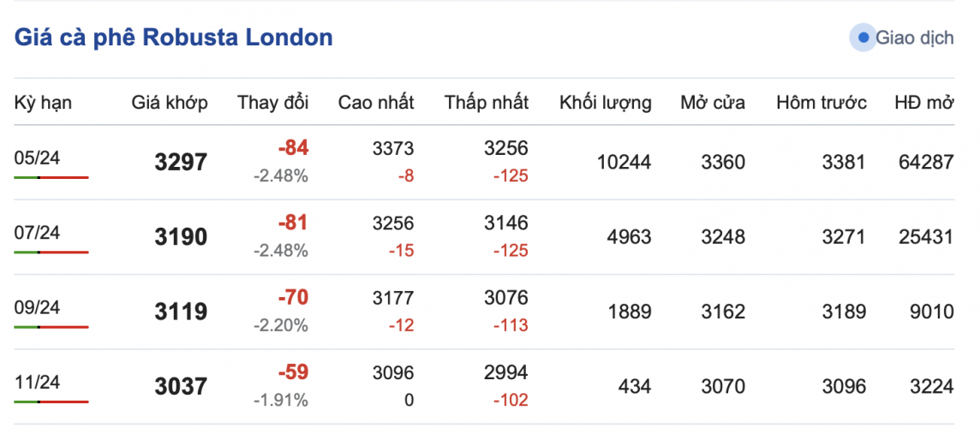Screen dimensions: 980x446
Task: Click the Thay đổi column header
Action: pyautogui.click(x=272, y=103)
